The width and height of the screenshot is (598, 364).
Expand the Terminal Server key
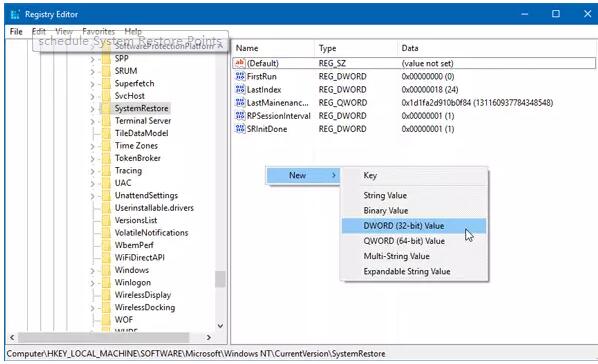(x=92, y=121)
